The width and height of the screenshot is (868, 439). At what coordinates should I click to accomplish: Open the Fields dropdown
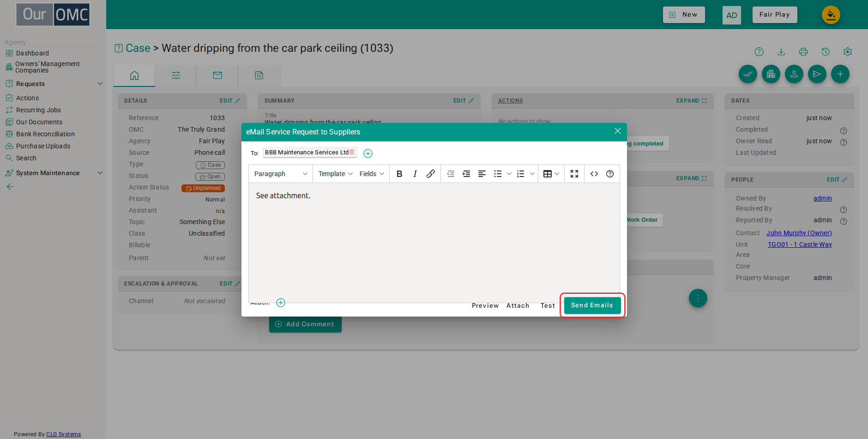pos(372,174)
